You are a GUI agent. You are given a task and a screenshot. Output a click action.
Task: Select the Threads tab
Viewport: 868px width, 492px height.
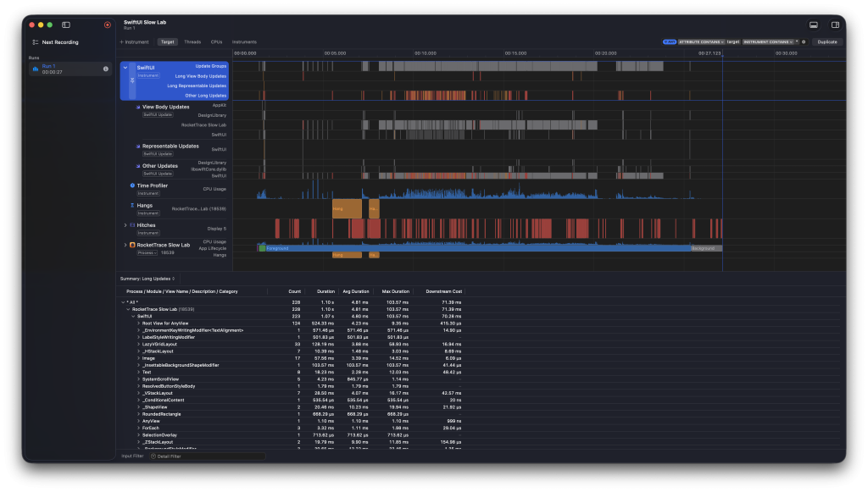pos(192,42)
